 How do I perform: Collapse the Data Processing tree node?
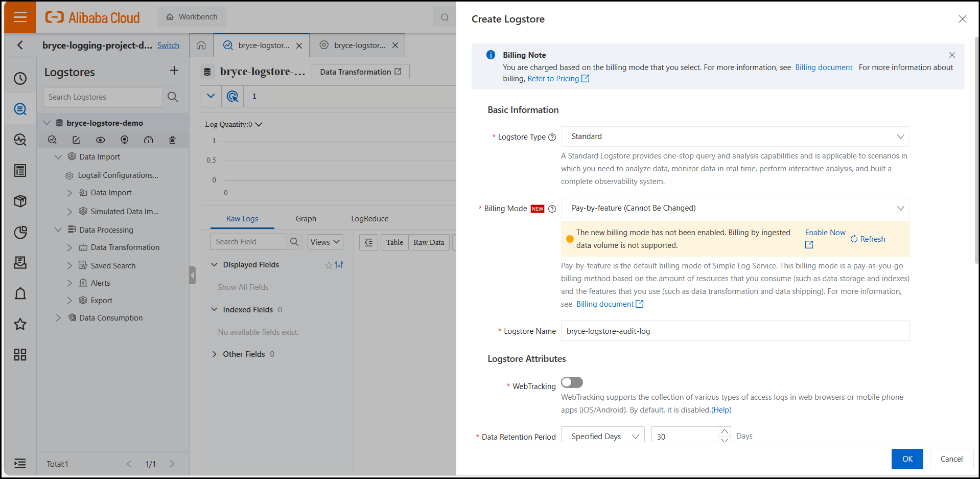click(58, 230)
